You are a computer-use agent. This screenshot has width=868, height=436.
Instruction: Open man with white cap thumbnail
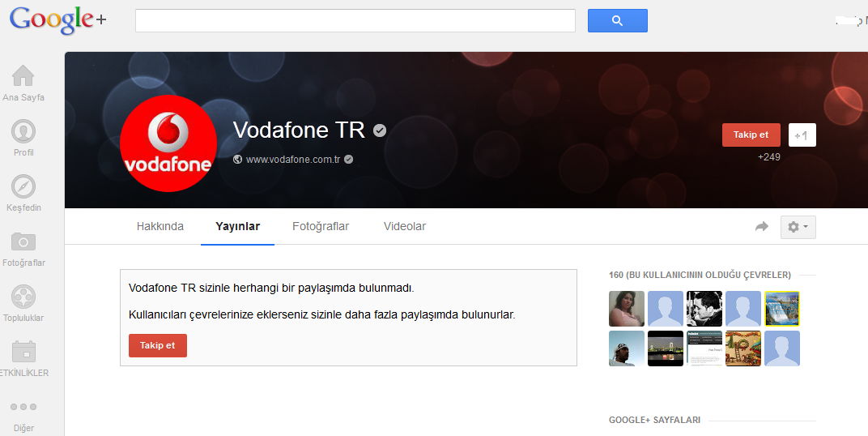point(627,348)
